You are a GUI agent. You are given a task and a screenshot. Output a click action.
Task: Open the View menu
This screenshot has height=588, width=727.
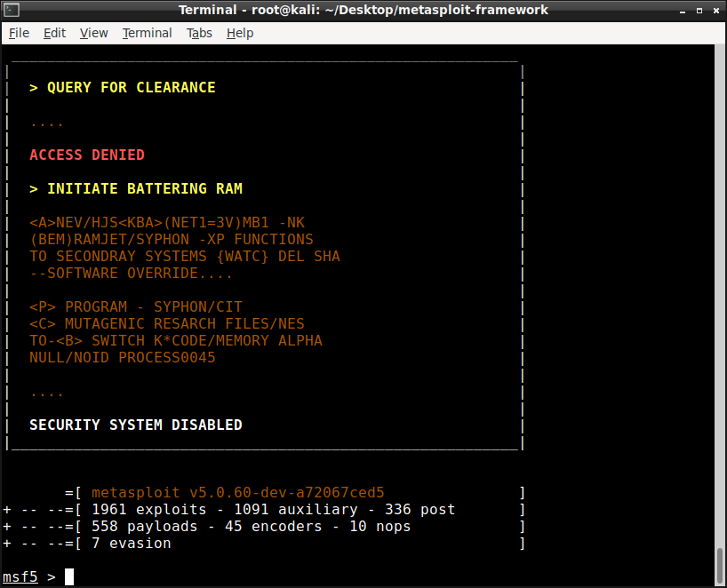(93, 34)
